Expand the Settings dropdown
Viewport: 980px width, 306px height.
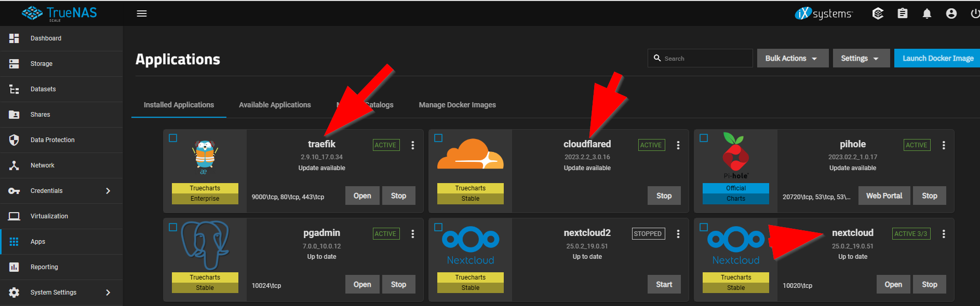tap(861, 58)
